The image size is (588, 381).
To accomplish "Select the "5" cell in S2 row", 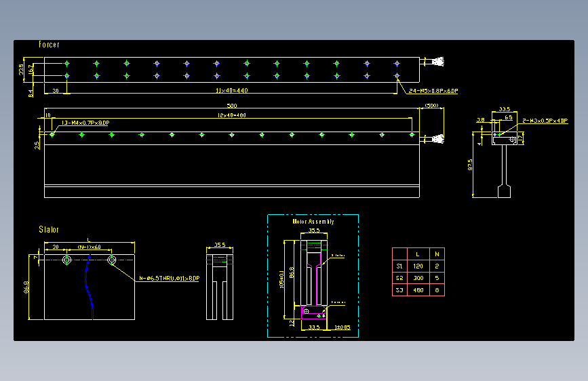I will pyautogui.click(x=437, y=278).
